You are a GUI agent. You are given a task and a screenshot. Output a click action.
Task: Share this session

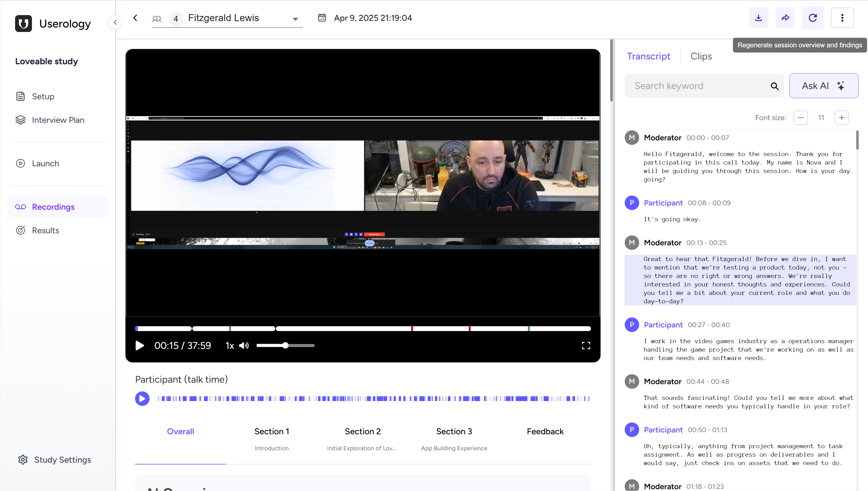[x=785, y=18]
